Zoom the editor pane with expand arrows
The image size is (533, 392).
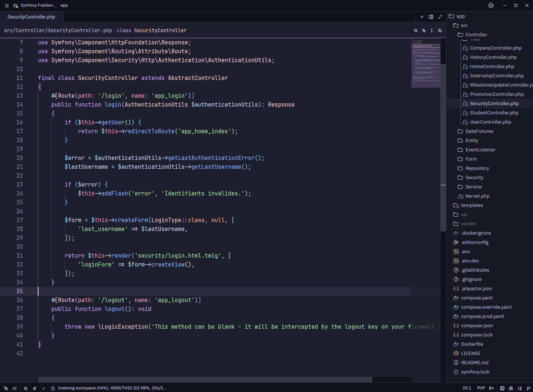[440, 17]
